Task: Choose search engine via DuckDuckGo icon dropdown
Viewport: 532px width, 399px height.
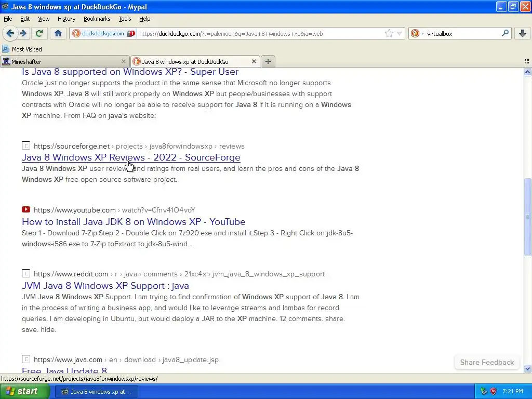Action: (417, 33)
